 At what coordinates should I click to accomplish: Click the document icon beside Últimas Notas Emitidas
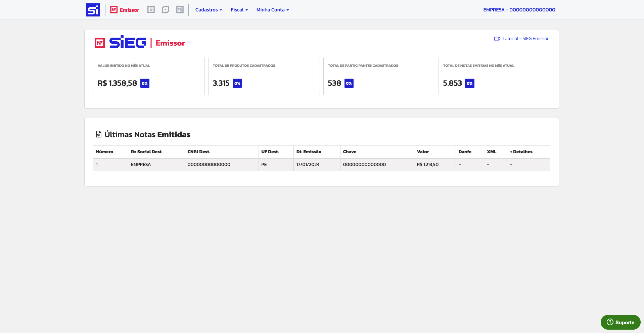(x=99, y=134)
